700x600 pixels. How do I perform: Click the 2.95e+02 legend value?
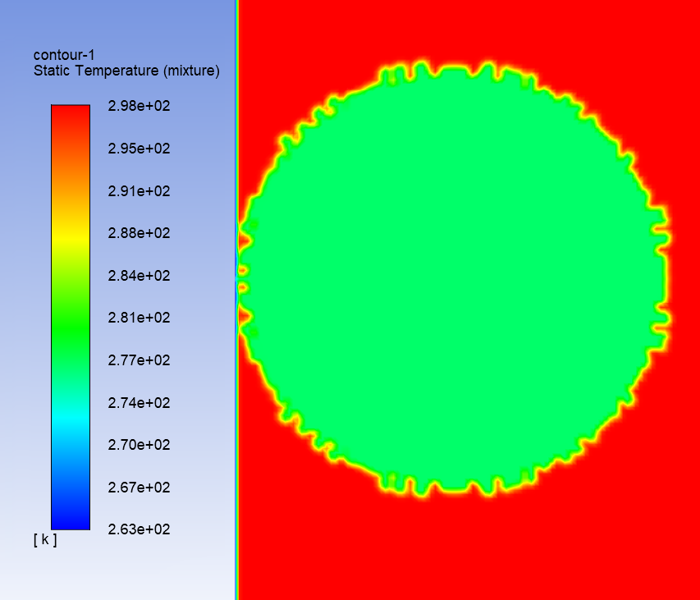139,149
